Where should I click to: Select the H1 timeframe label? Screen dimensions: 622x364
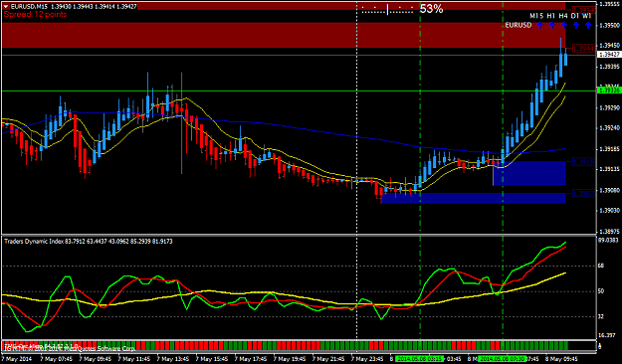tap(550, 16)
